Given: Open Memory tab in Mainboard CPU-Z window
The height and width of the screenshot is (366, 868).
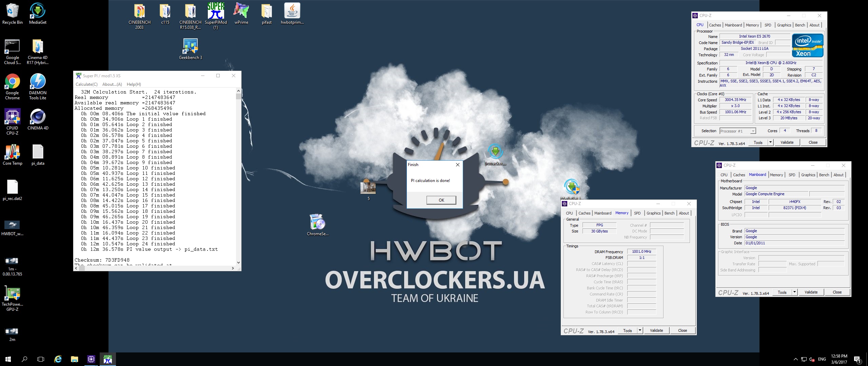Looking at the screenshot, I should 776,175.
